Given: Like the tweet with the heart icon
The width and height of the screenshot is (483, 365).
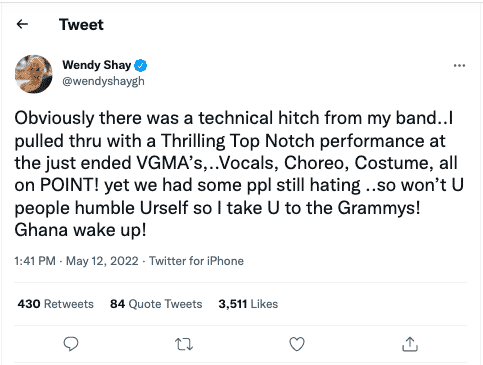Looking at the screenshot, I should (x=297, y=344).
